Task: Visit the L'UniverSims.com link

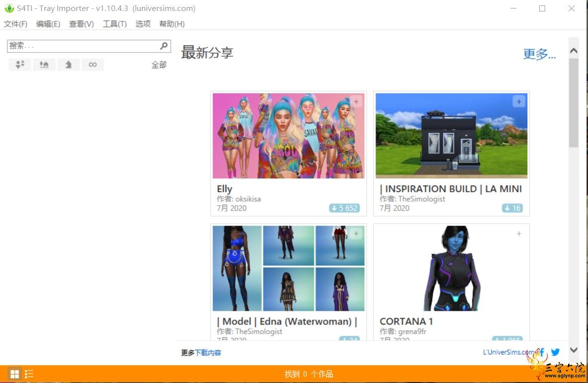Action: [x=509, y=352]
